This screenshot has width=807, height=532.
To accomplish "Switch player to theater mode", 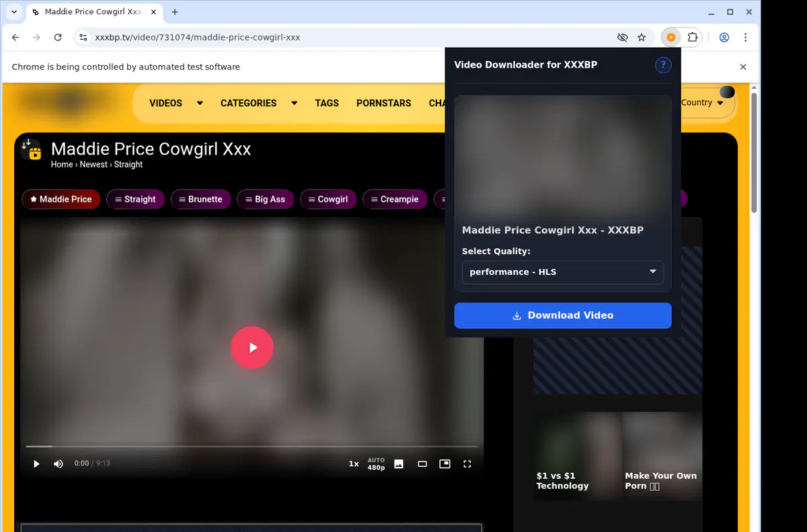I will click(x=422, y=464).
